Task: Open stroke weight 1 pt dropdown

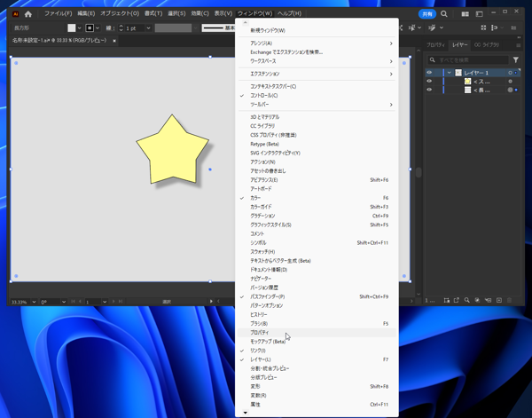Action: click(148, 28)
